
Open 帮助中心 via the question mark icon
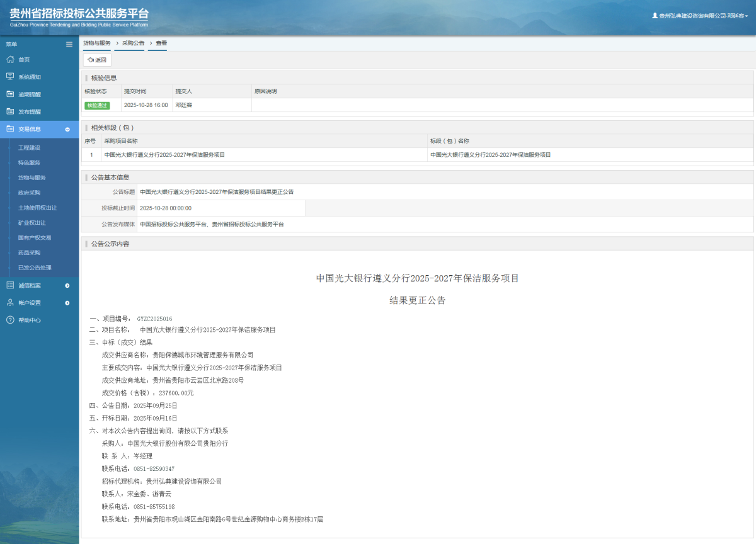coord(9,319)
